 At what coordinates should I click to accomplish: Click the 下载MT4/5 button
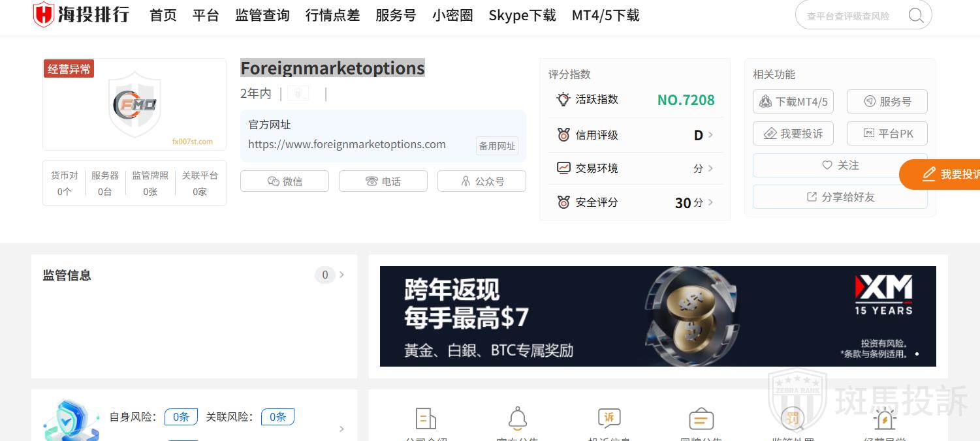(793, 102)
